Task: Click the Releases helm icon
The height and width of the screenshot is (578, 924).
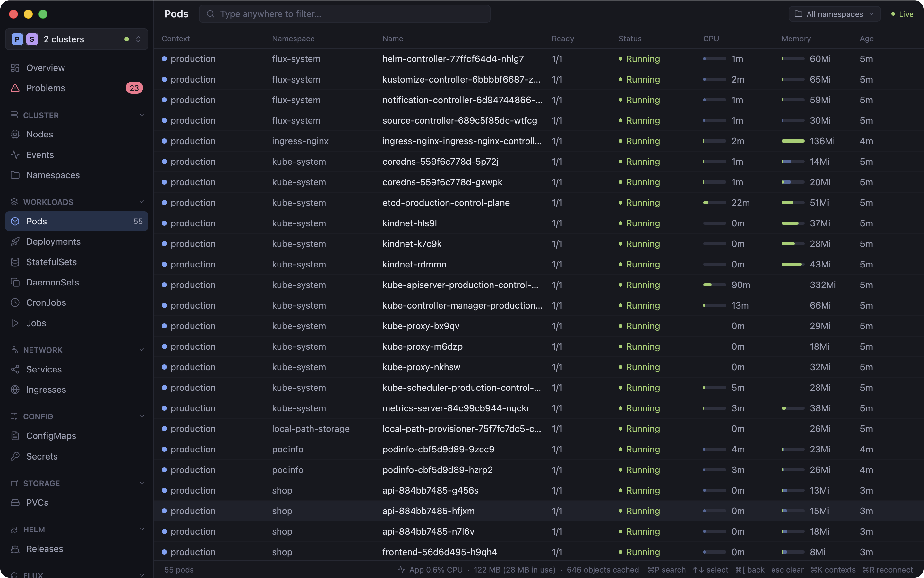Action: tap(15, 548)
